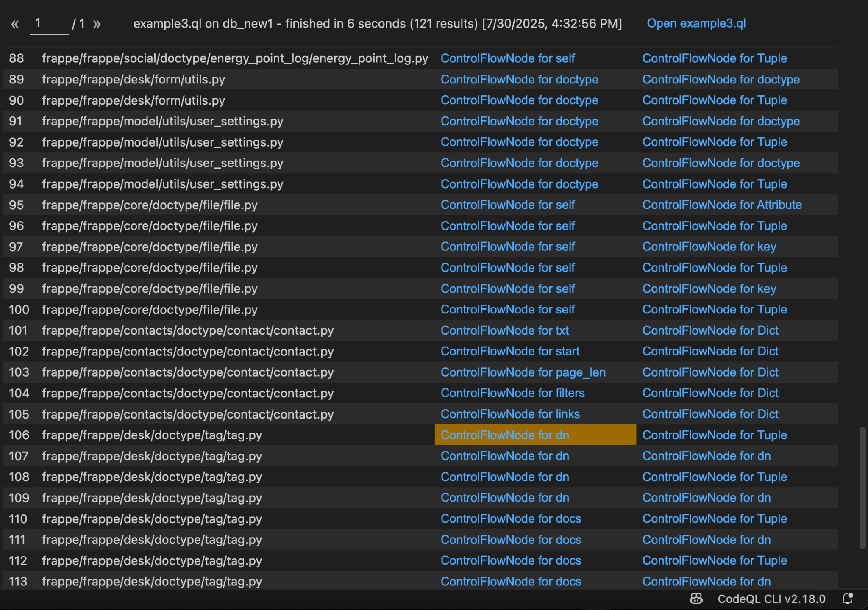Open ControlFlowNode for Tuple in row 88

(714, 58)
